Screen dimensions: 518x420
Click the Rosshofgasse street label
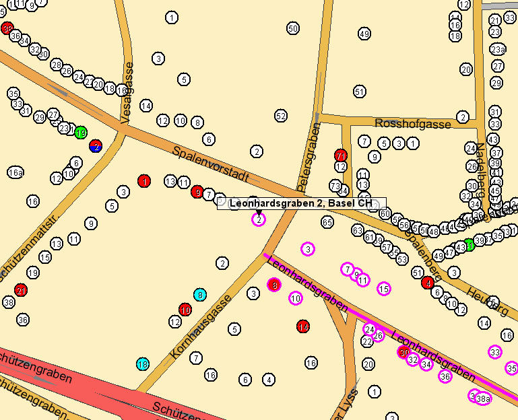[x=413, y=124]
